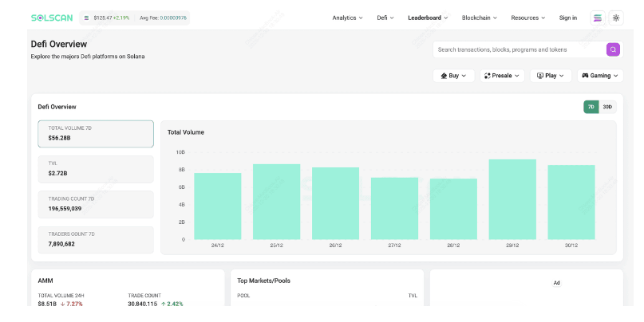Screen dimensions: 644x322
Task: Open the Resources menu
Action: pyautogui.click(x=527, y=18)
